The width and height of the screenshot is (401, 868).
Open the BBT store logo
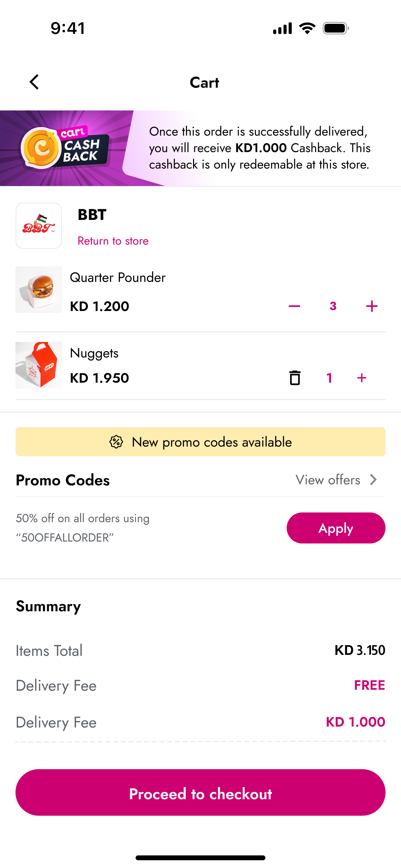click(x=39, y=225)
